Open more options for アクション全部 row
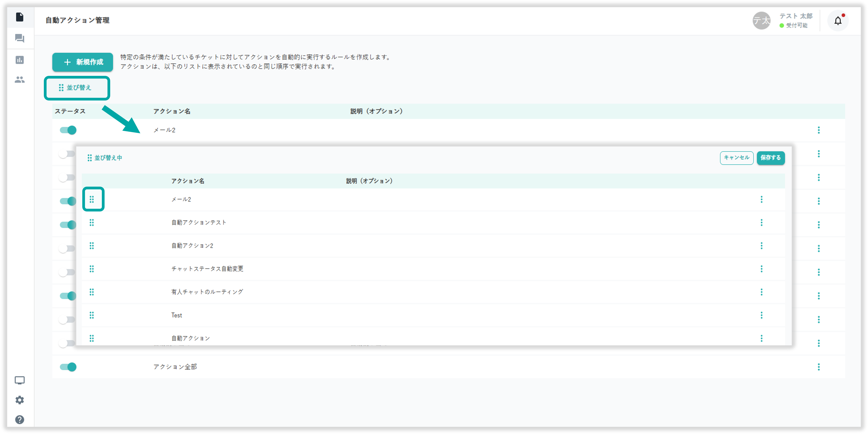Screen dimensions: 868x434 tap(819, 367)
